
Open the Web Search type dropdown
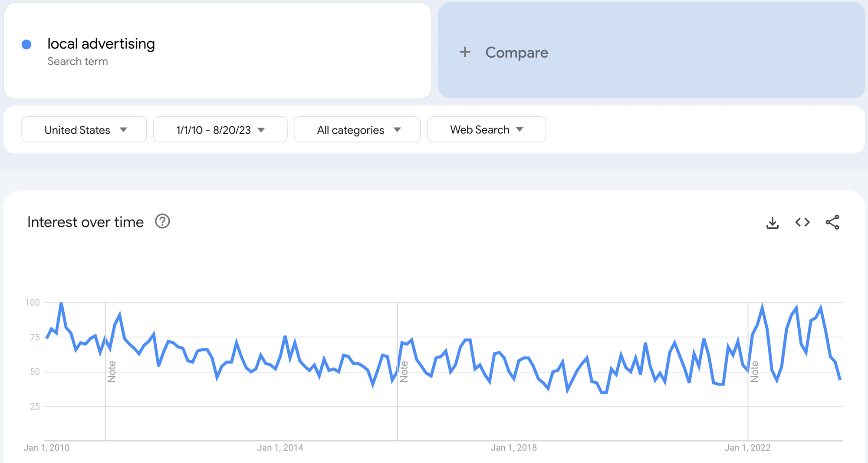487,129
